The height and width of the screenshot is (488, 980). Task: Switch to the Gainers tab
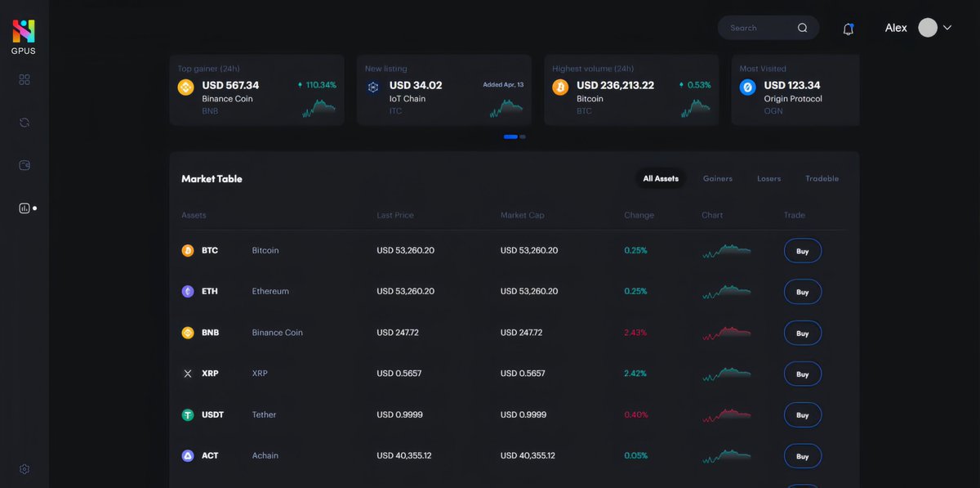coord(718,178)
